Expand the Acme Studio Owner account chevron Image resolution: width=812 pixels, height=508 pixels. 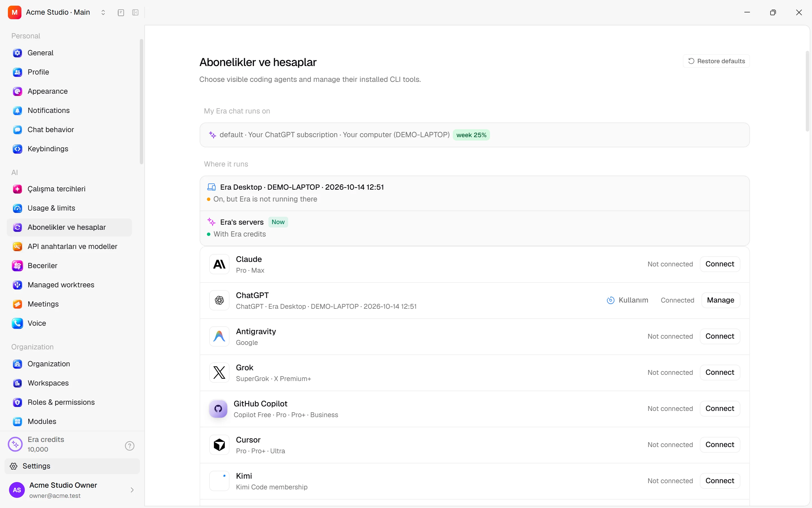point(132,490)
